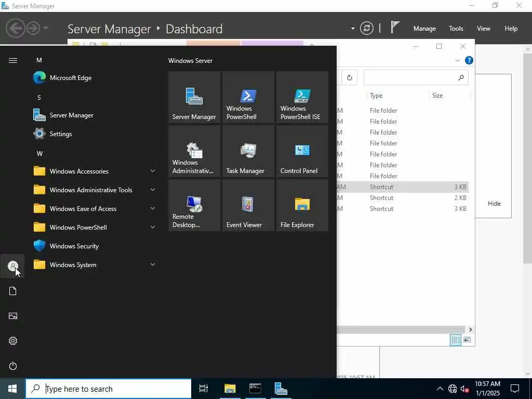Switch File Explorer to large icons view
The height and width of the screenshot is (399, 532).
[x=467, y=340]
